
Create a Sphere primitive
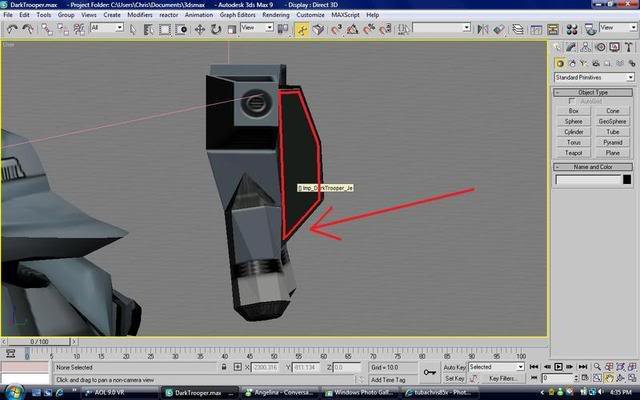pyautogui.click(x=573, y=121)
